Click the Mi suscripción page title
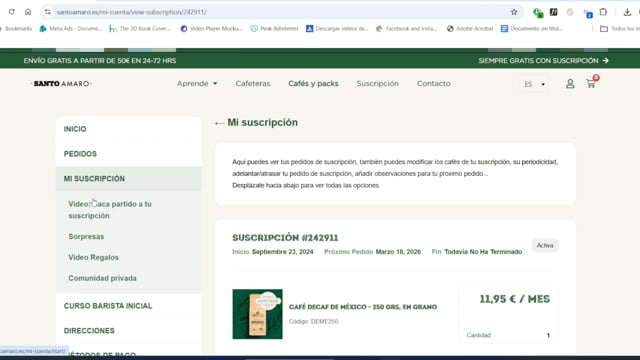Image resolution: width=640 pixels, height=360 pixels. tap(262, 122)
